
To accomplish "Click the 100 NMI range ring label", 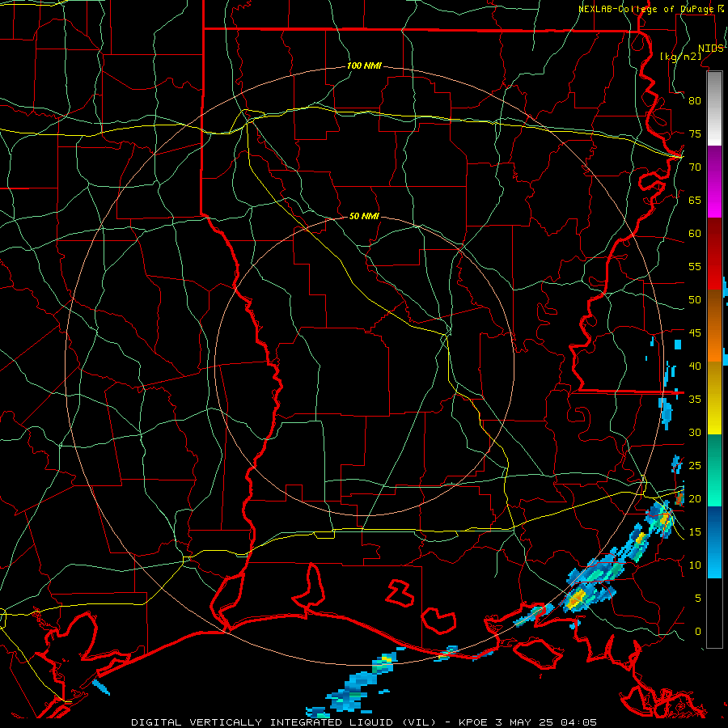I will point(364,66).
